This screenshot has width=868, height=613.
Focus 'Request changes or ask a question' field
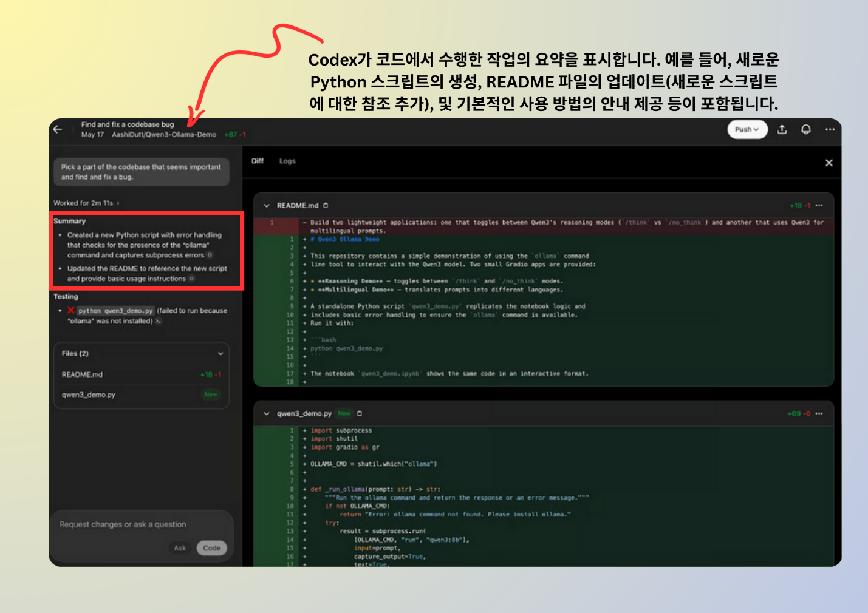(x=123, y=524)
